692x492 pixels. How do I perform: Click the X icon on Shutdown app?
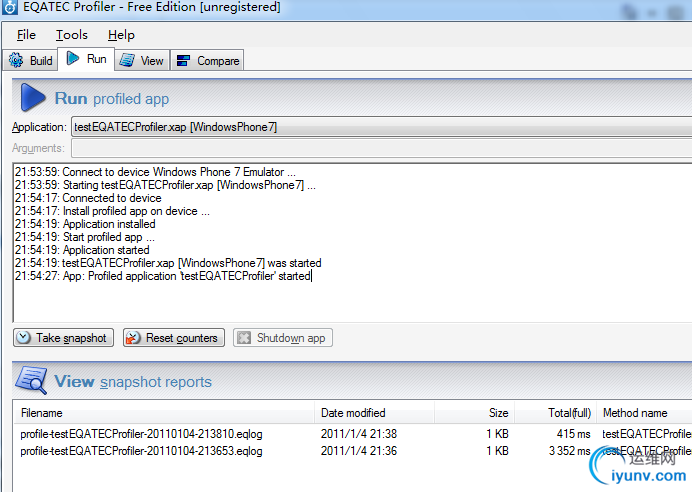coord(244,338)
